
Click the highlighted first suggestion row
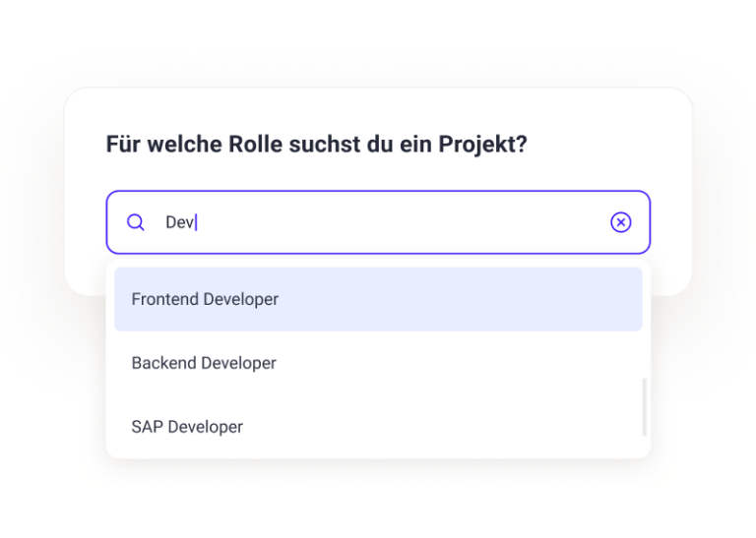click(x=378, y=299)
